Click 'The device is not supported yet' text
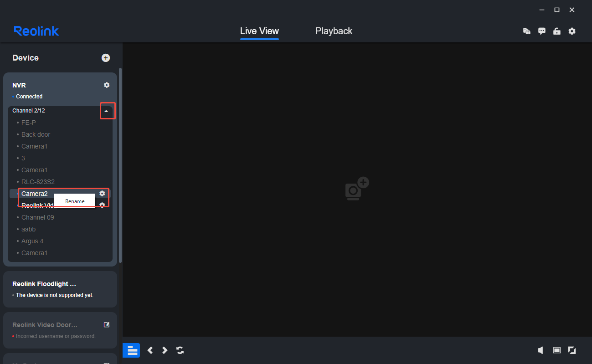This screenshot has width=592, height=364. pyautogui.click(x=55, y=295)
